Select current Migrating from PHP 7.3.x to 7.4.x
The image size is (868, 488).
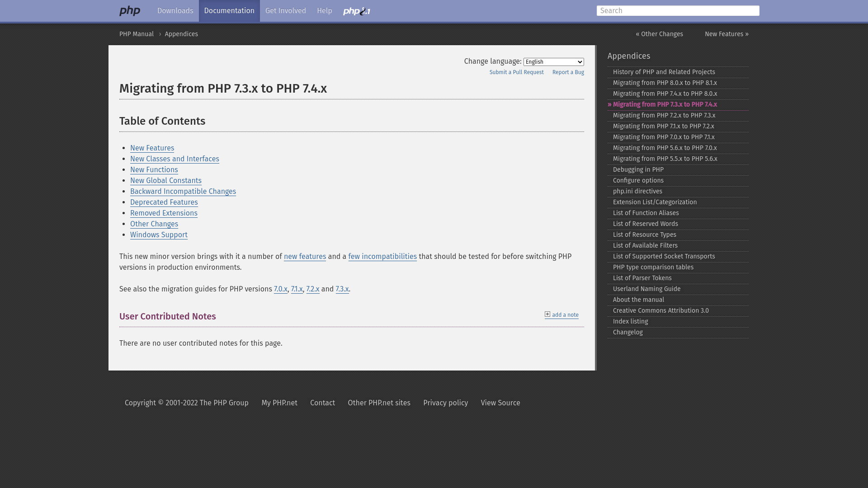coord(678,105)
